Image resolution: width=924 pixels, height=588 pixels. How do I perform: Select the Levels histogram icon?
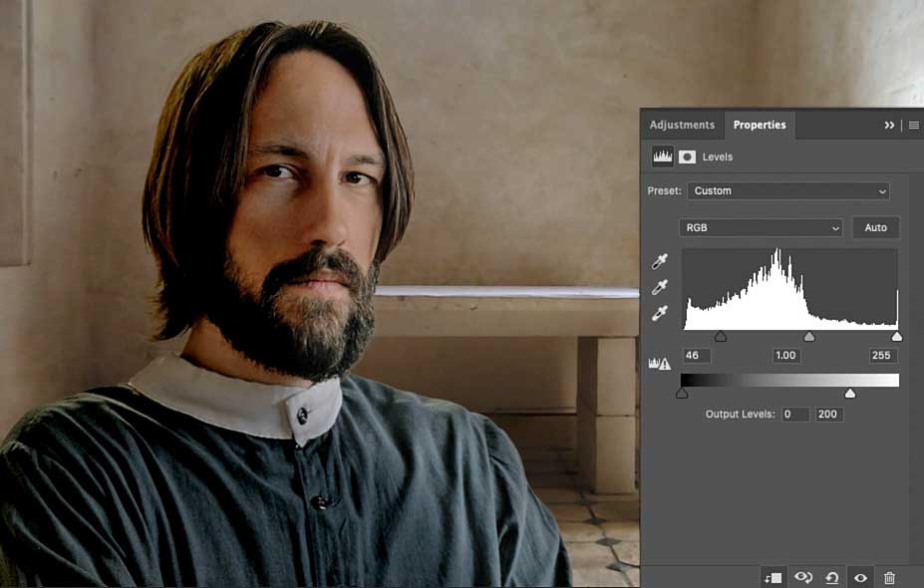click(x=663, y=156)
